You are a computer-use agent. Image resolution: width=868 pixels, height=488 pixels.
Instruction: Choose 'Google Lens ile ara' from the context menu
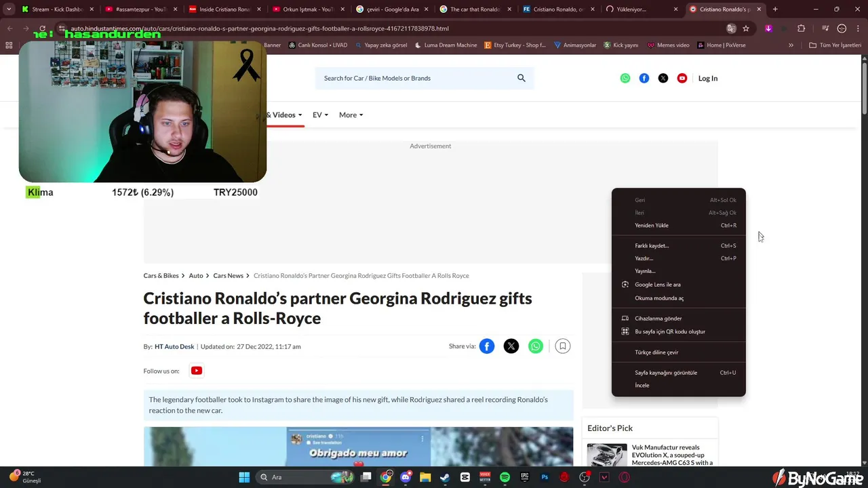click(678, 285)
